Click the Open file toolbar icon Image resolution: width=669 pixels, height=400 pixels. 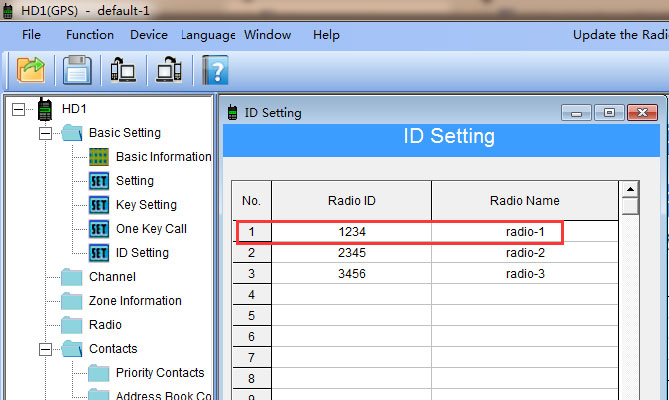(33, 70)
